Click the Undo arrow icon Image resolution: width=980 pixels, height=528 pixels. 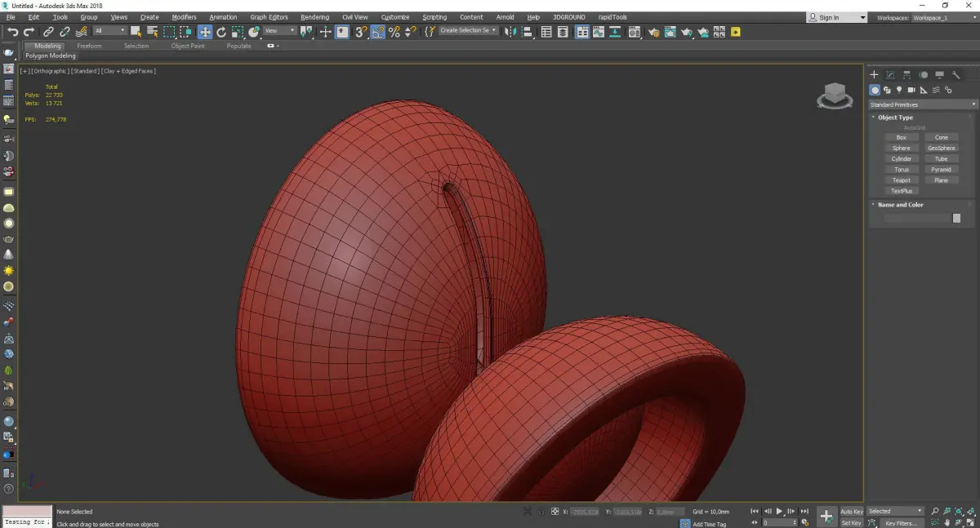12,32
